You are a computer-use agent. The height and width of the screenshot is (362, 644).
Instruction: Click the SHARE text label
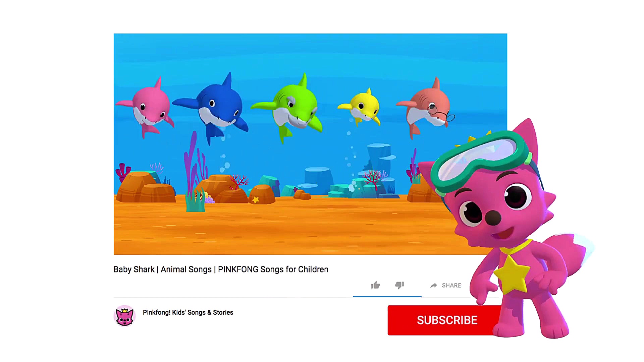click(451, 285)
